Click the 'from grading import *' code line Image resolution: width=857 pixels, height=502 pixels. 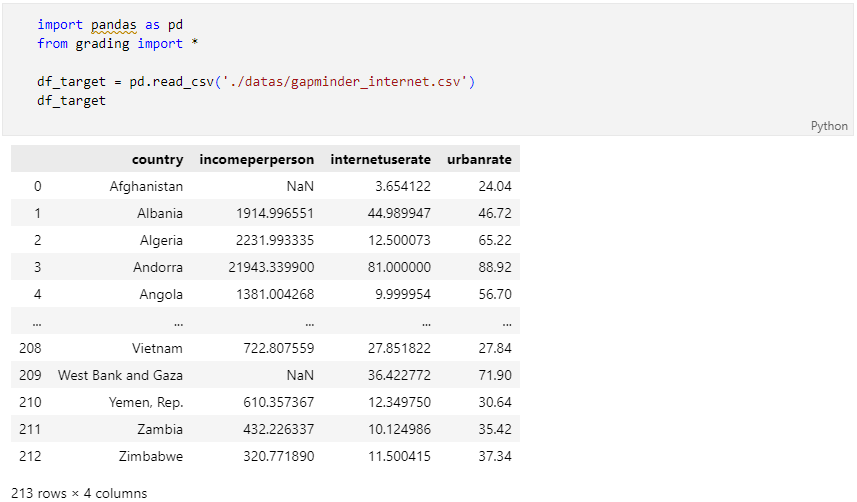pos(118,44)
